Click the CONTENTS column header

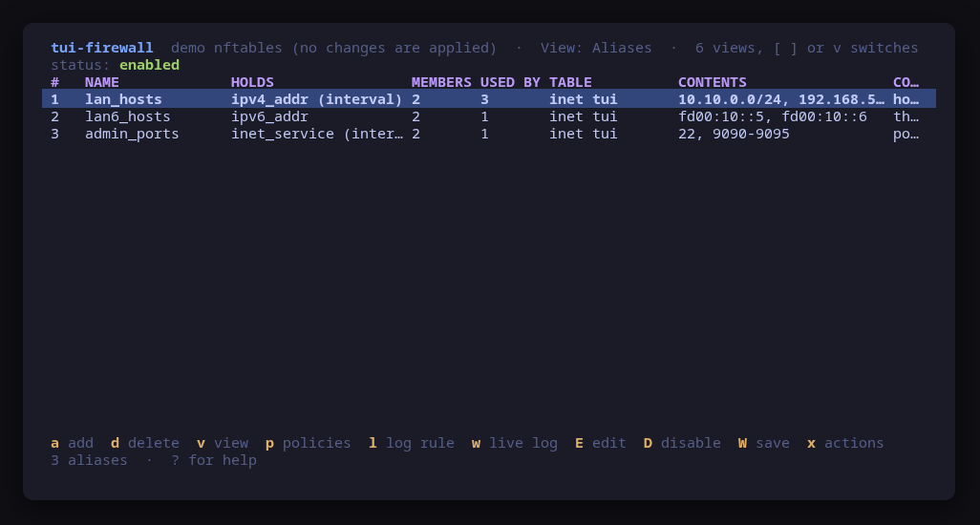point(713,82)
